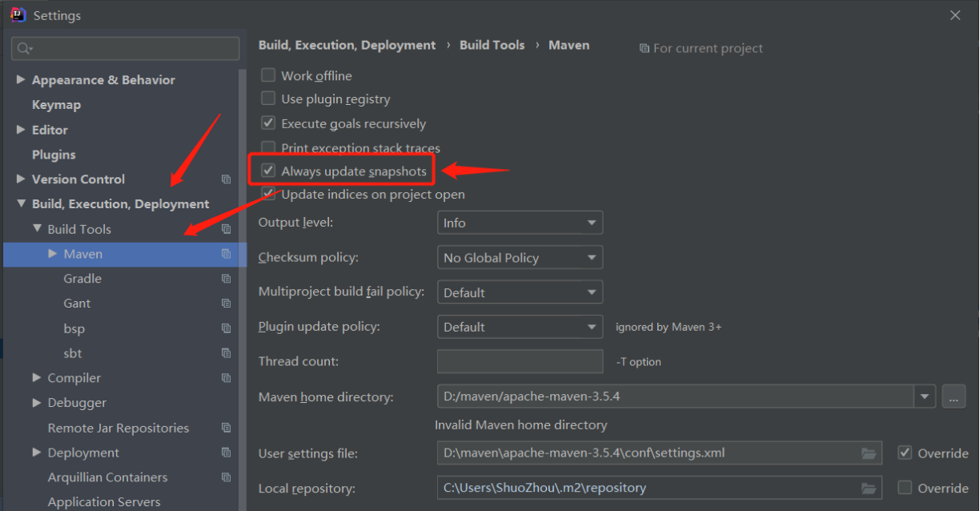Screen dimensions: 980x511
Task: Uncheck Update indices on project open
Action: tap(268, 194)
